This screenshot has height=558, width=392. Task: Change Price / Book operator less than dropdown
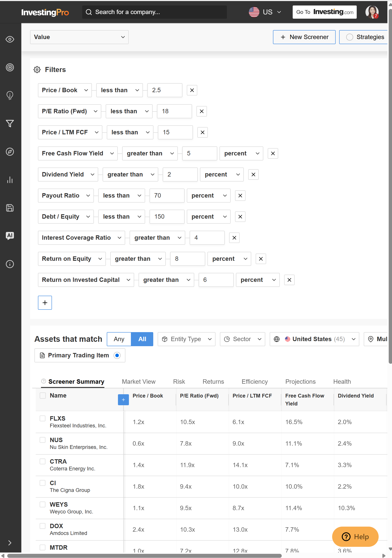coord(119,90)
